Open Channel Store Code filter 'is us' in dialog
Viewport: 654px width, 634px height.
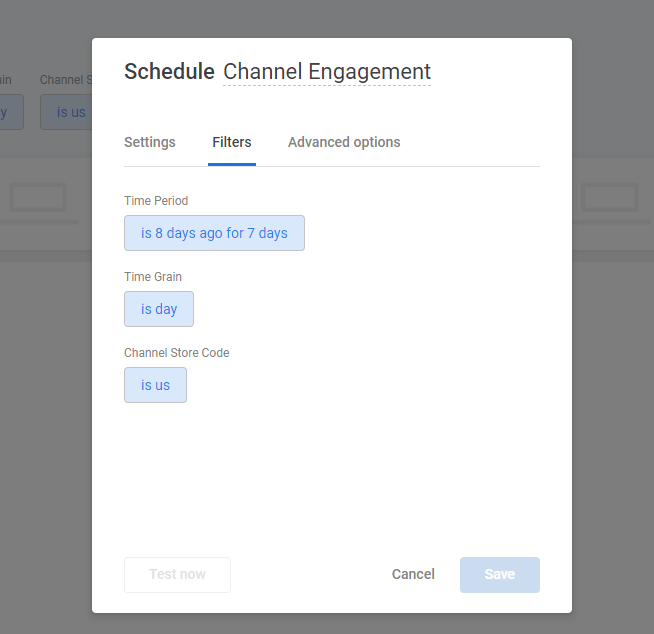[x=156, y=385]
